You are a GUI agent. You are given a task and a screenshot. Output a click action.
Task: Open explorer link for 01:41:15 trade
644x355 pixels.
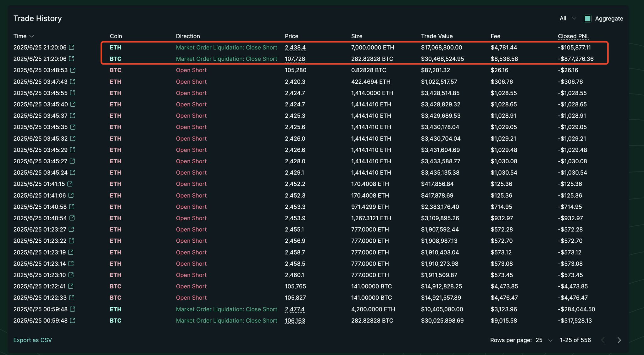coord(70,184)
